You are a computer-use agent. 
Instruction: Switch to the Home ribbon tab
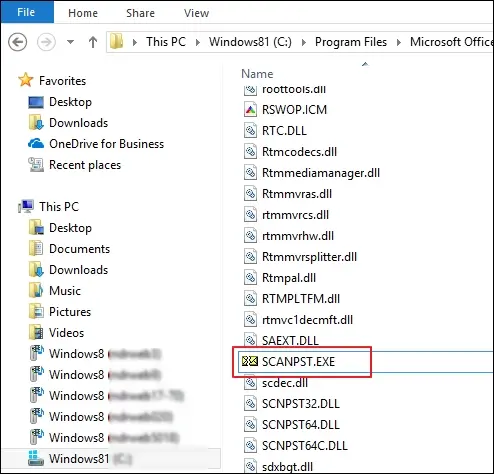point(83,13)
